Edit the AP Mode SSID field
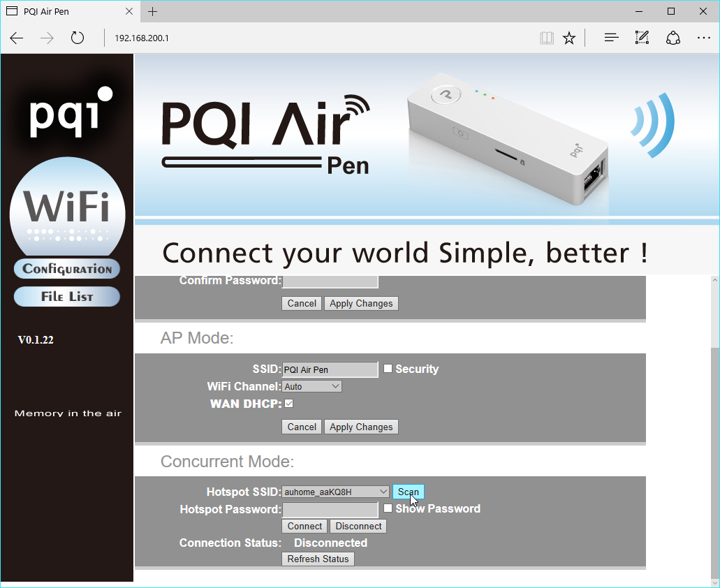Viewport: 720px width, 588px height. click(x=330, y=369)
